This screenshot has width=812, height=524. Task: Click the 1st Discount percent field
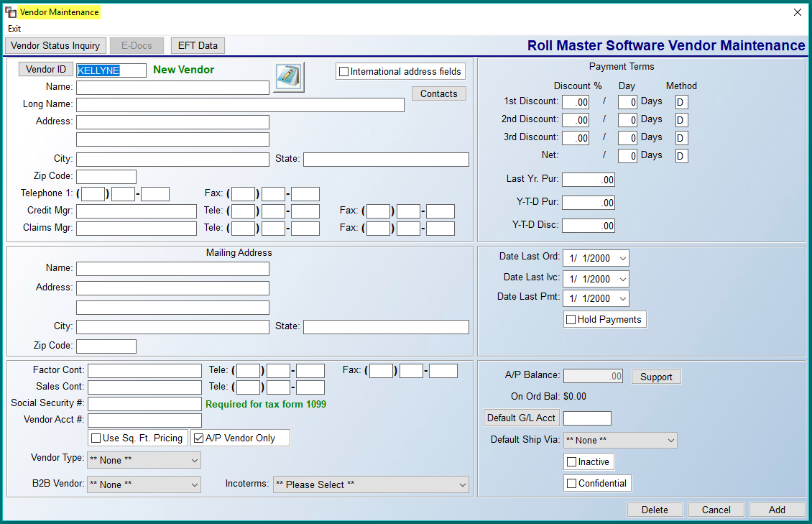(576, 102)
